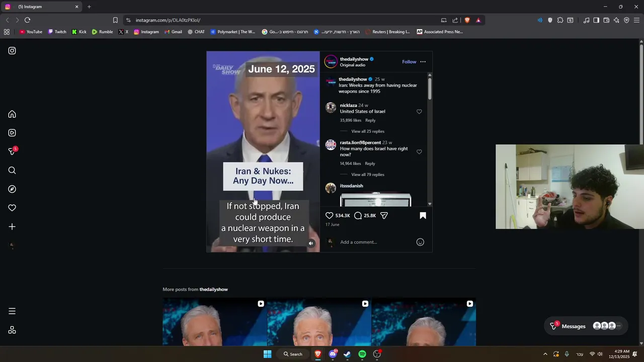Reload the page
644x362 pixels.
tap(27, 20)
